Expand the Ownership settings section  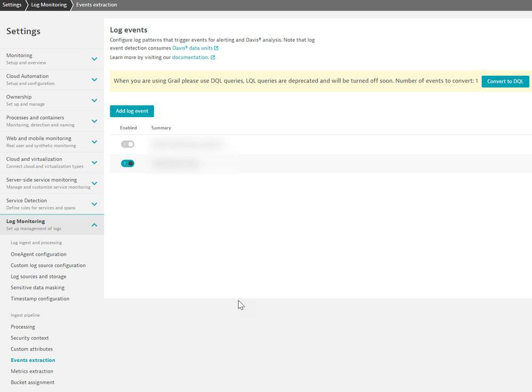coord(94,100)
